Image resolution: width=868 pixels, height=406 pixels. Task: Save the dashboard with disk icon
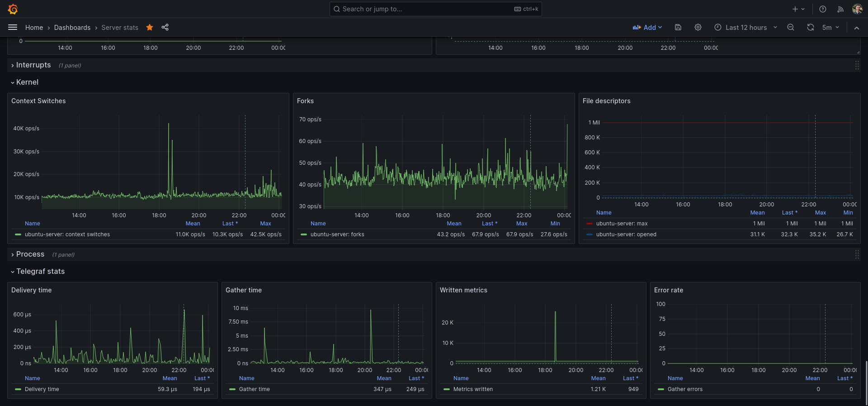(678, 28)
